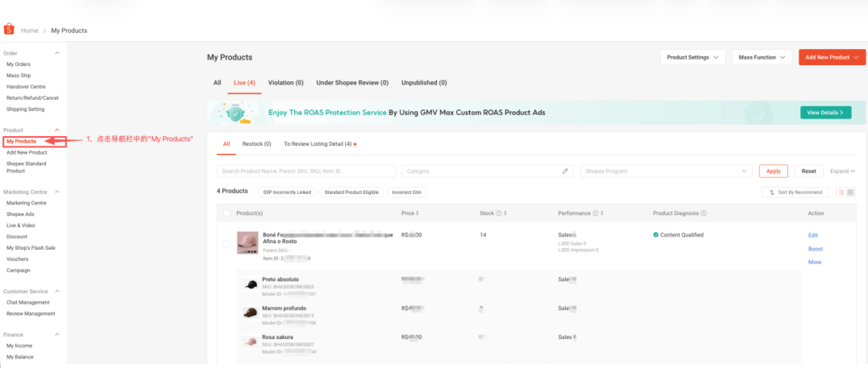The height and width of the screenshot is (368, 868).
Task: Collapse the Customer Service sidebar section
Action: 57,291
